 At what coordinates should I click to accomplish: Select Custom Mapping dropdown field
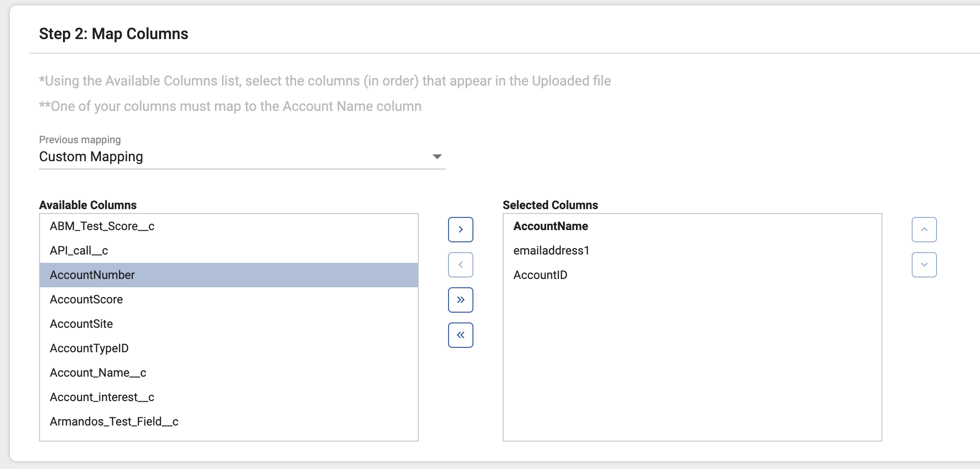(x=234, y=157)
